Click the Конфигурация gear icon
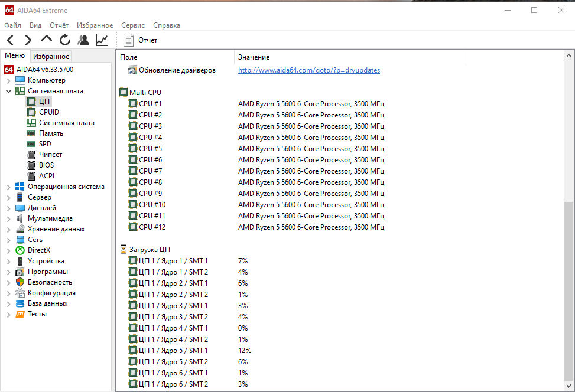 point(20,293)
